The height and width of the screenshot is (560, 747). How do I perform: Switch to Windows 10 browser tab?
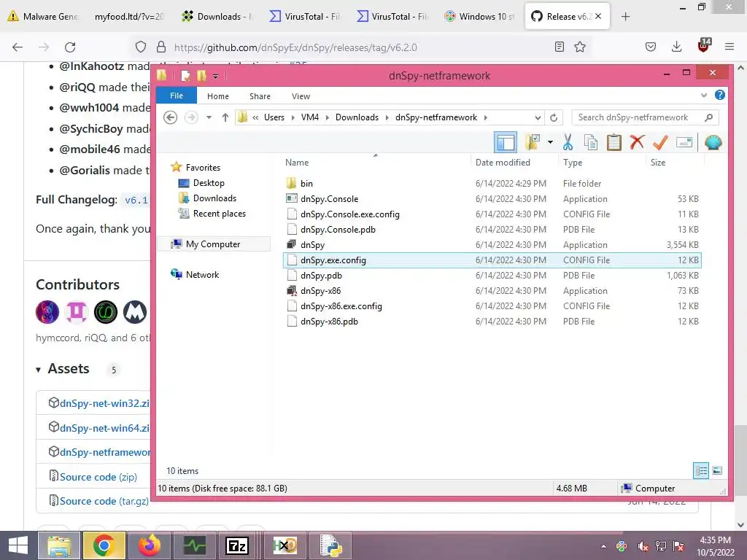[x=479, y=16]
